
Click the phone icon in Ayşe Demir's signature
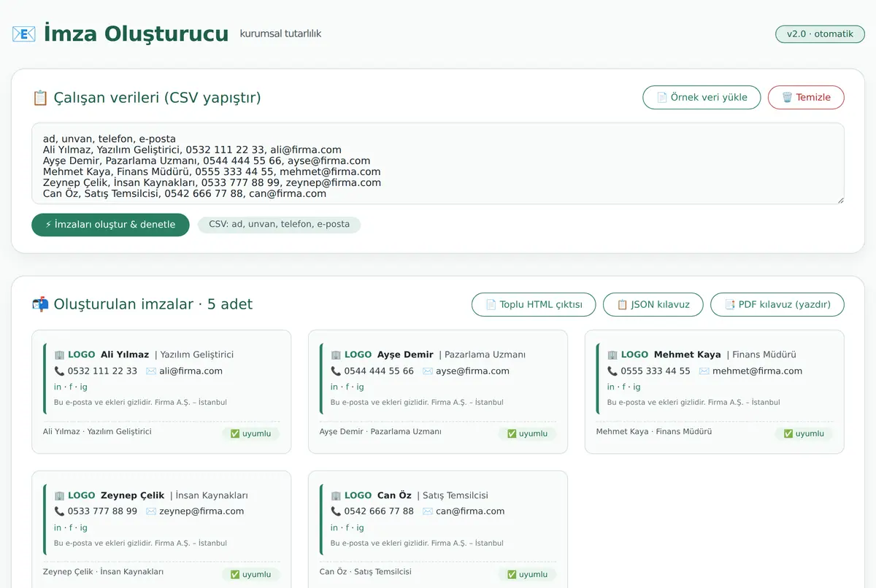pyautogui.click(x=336, y=371)
